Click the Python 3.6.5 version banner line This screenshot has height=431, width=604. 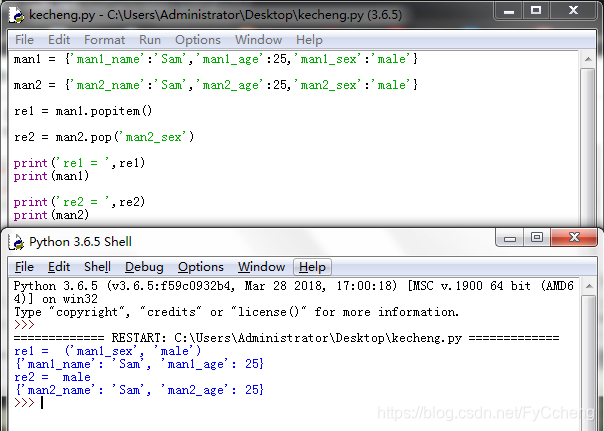(x=294, y=292)
